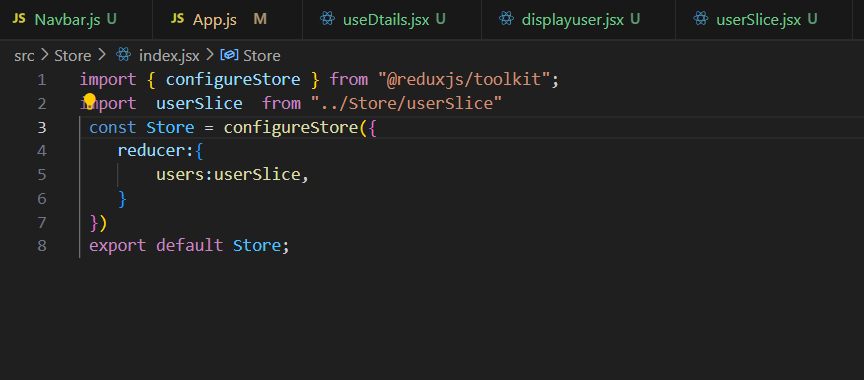Click line number 8 in gutter

(42, 246)
